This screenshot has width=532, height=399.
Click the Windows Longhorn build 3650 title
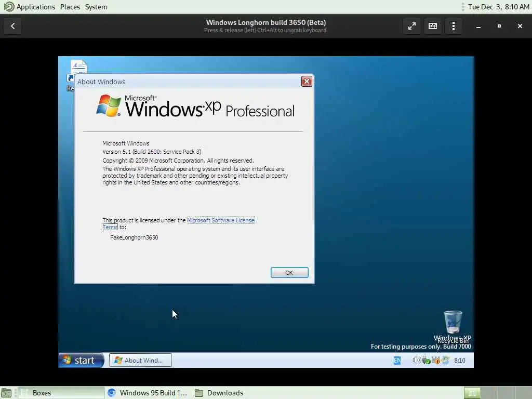click(x=266, y=22)
